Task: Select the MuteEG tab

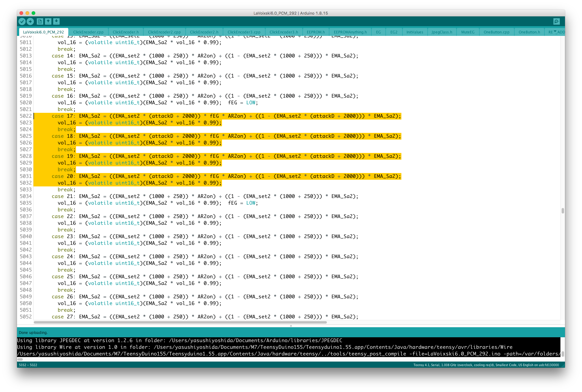Action: 468,32
